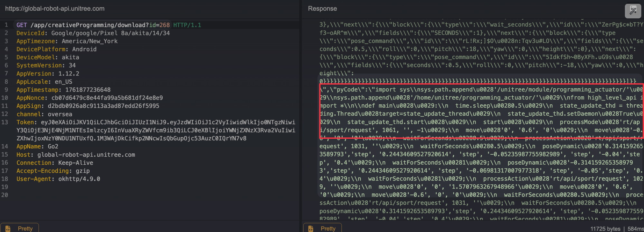Click the channel oversea line
This screenshot has height=232, width=644.
pyautogui.click(x=44, y=114)
